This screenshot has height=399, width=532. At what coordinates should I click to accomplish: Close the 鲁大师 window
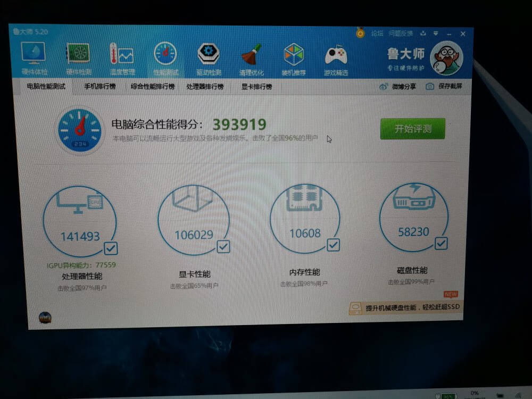pos(463,34)
